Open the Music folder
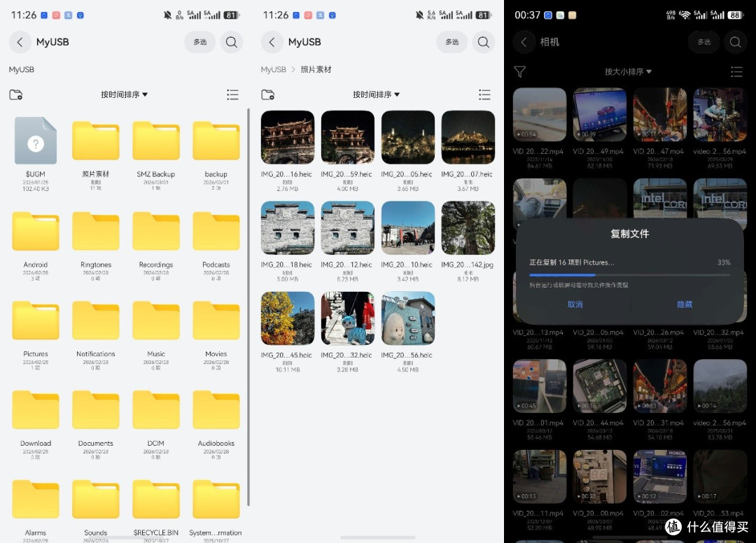 point(156,320)
